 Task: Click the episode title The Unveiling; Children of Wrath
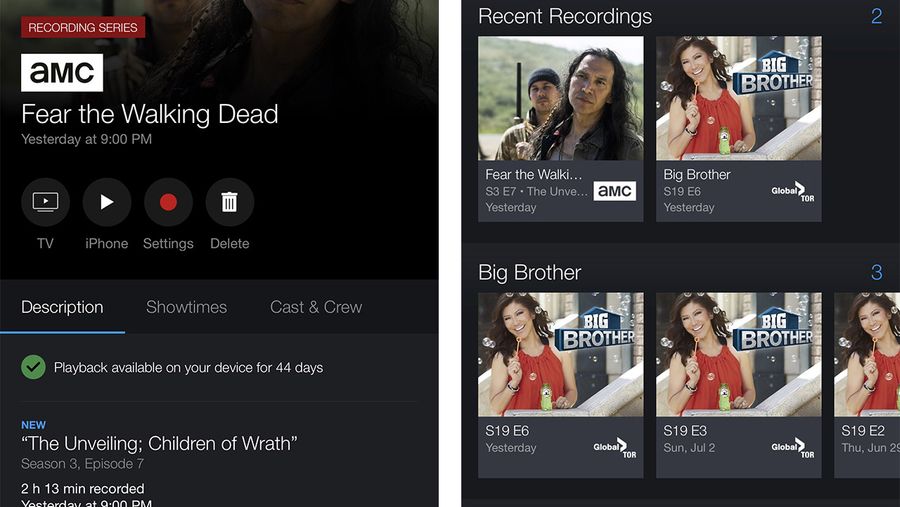point(159,443)
